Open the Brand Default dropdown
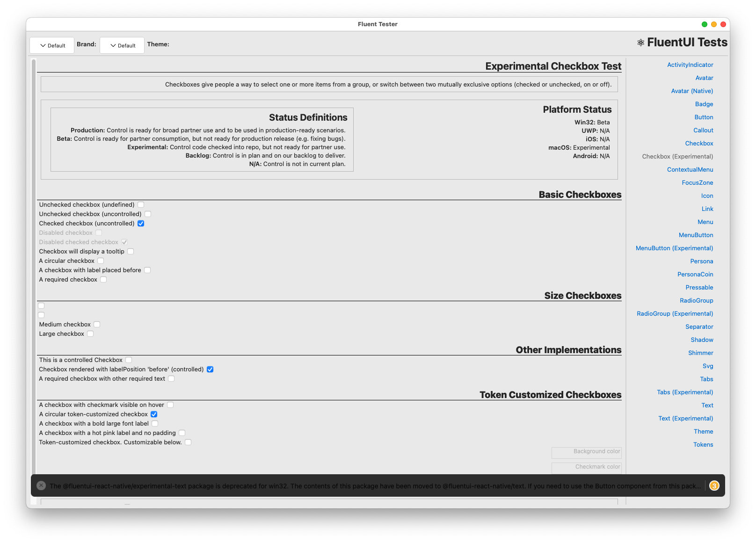 [x=122, y=45]
